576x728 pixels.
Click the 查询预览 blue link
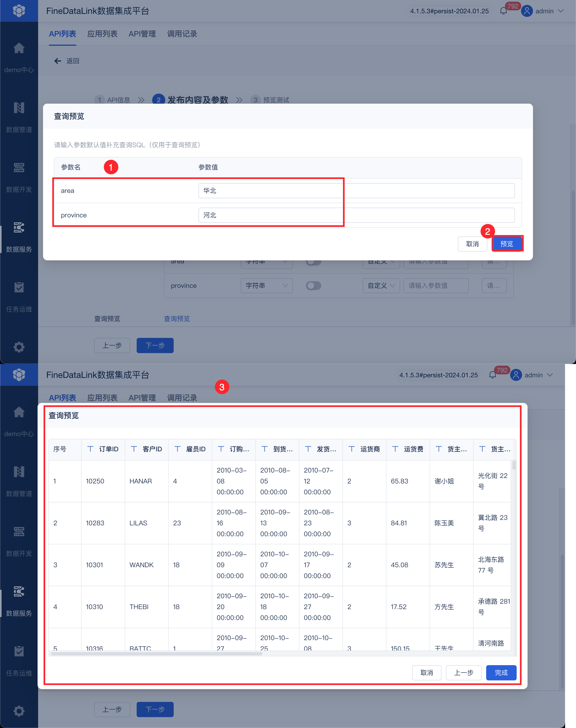coord(177,319)
